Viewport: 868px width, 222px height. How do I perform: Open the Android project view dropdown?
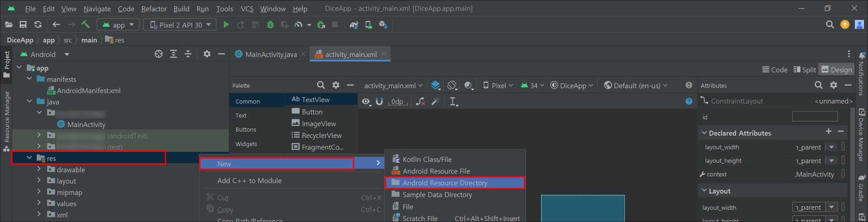(x=45, y=54)
